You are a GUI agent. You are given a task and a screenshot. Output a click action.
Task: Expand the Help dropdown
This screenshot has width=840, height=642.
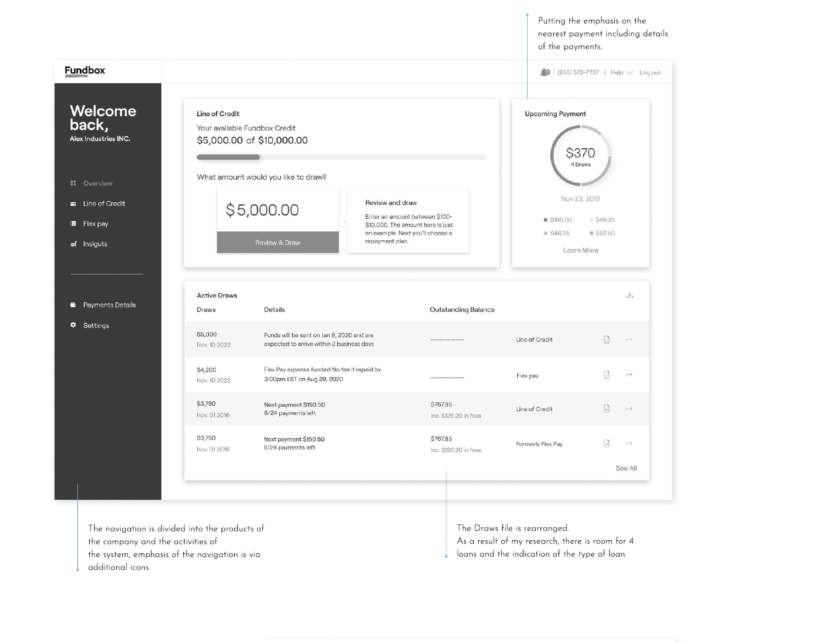pyautogui.click(x=622, y=72)
